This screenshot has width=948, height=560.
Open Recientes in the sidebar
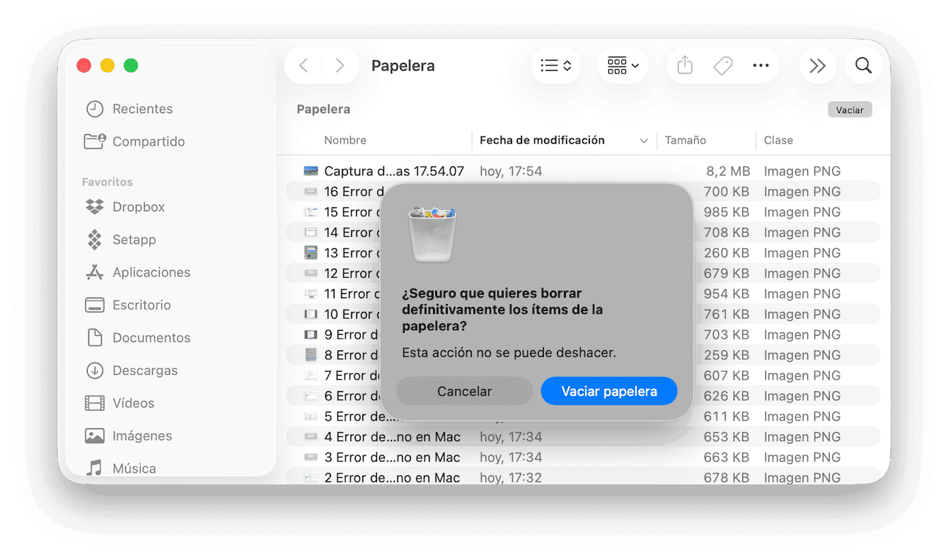click(x=142, y=109)
